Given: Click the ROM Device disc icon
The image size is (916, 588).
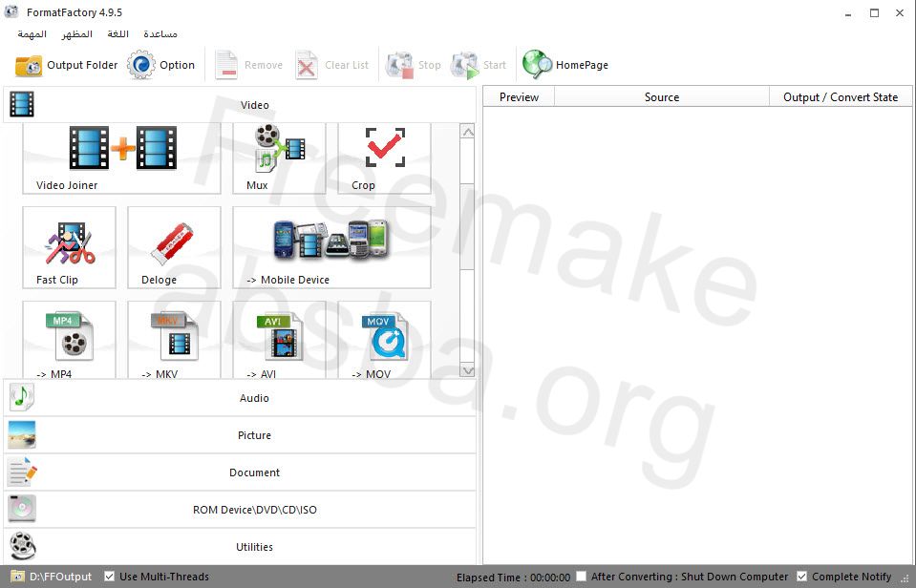Looking at the screenshot, I should 22,509.
